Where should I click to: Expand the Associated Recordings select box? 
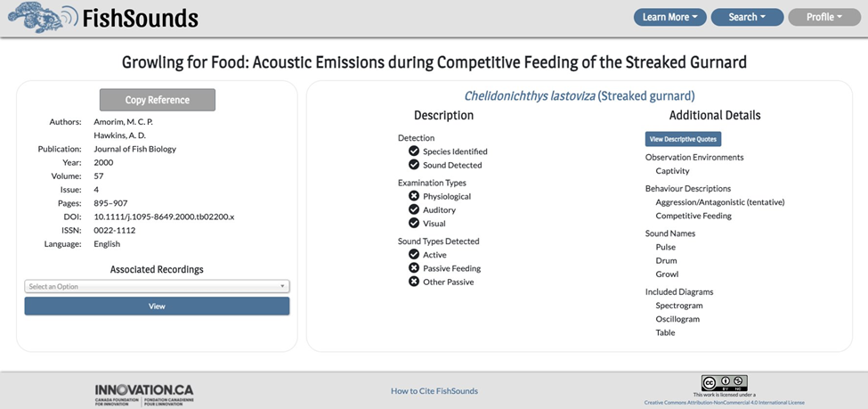[x=158, y=287]
